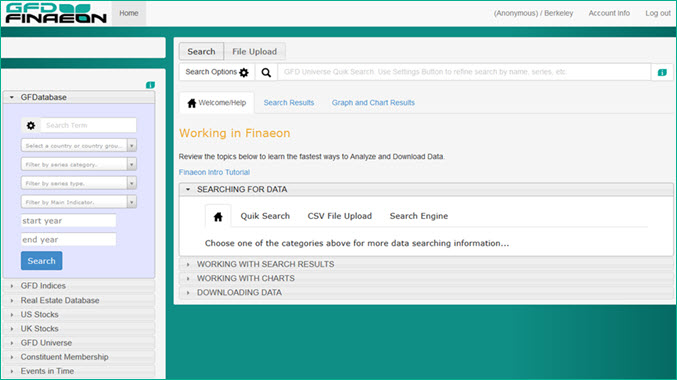The width and height of the screenshot is (677, 380).
Task: Open Filter by series type dropdown
Action: click(79, 183)
